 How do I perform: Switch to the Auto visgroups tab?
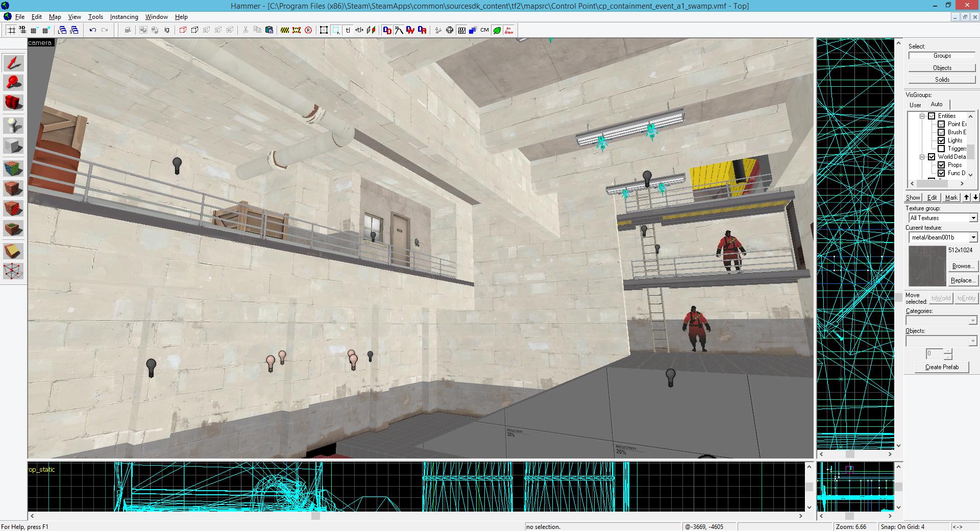pos(937,104)
